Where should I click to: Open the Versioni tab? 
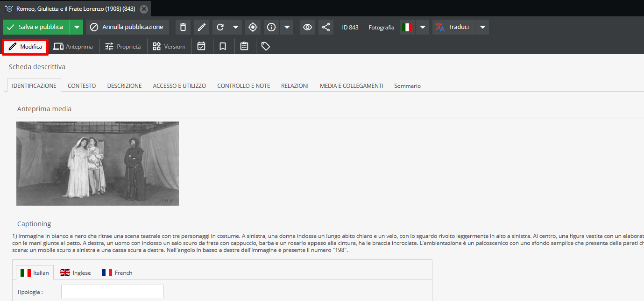(169, 47)
